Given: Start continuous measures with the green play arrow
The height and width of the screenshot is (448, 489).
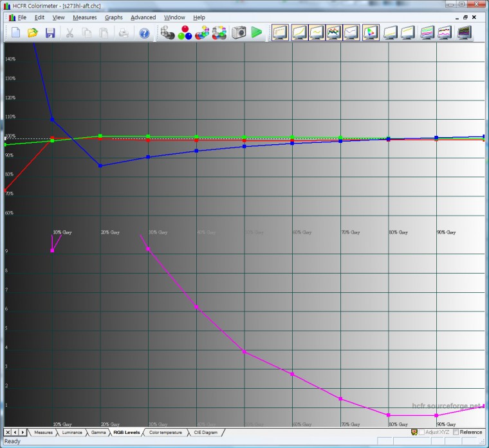Looking at the screenshot, I should pyautogui.click(x=256, y=32).
